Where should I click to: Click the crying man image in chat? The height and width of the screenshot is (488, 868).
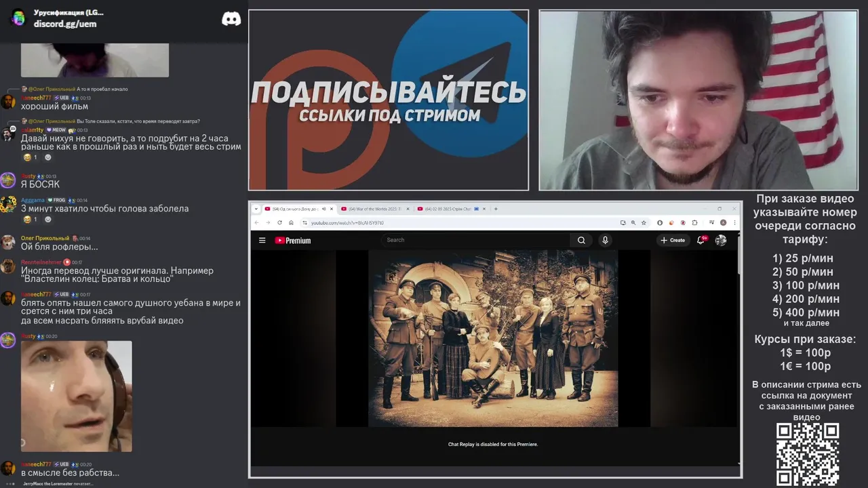[76, 396]
